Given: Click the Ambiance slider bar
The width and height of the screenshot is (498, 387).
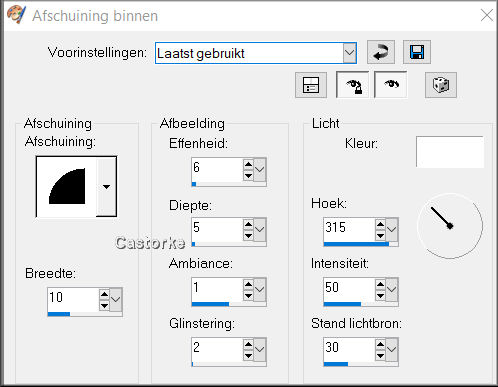Looking at the screenshot, I should (229, 304).
